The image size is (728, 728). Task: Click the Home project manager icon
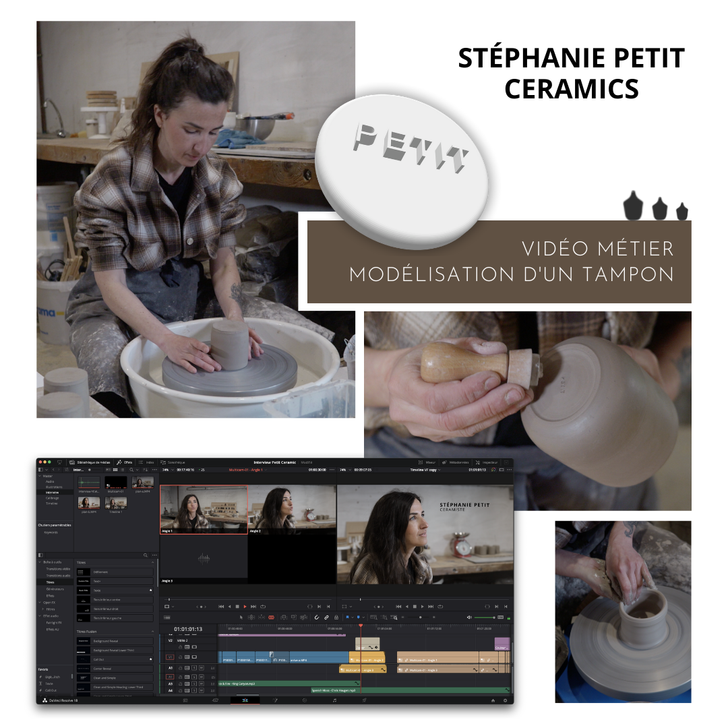click(x=493, y=700)
